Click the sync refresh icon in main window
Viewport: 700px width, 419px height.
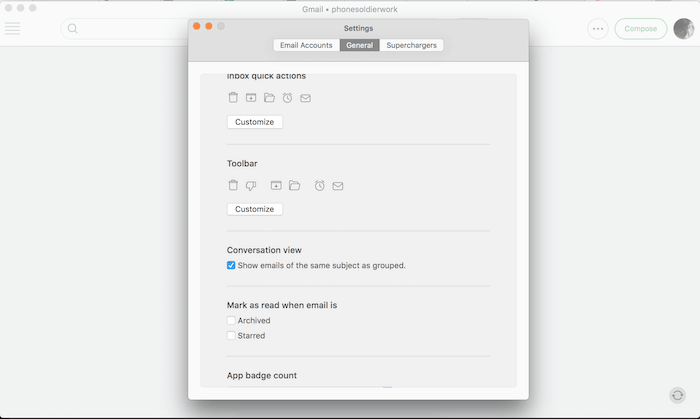677,395
